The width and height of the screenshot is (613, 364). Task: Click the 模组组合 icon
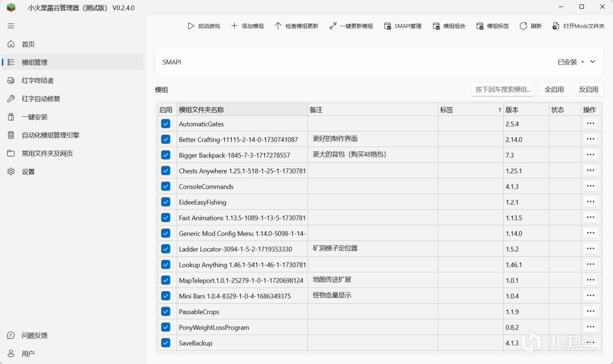(436, 26)
